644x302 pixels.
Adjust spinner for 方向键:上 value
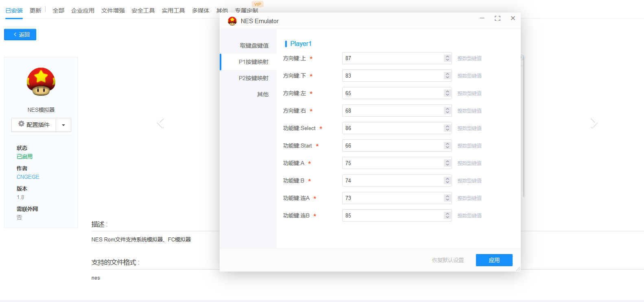(x=448, y=58)
